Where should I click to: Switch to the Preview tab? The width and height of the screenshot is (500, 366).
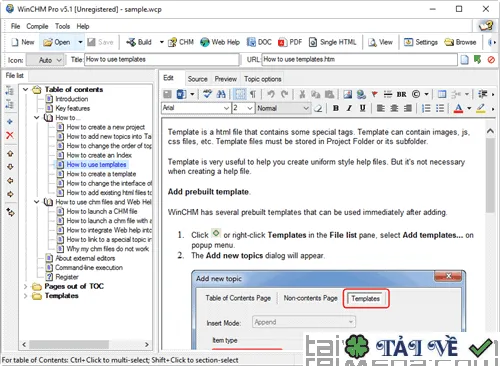(226, 79)
